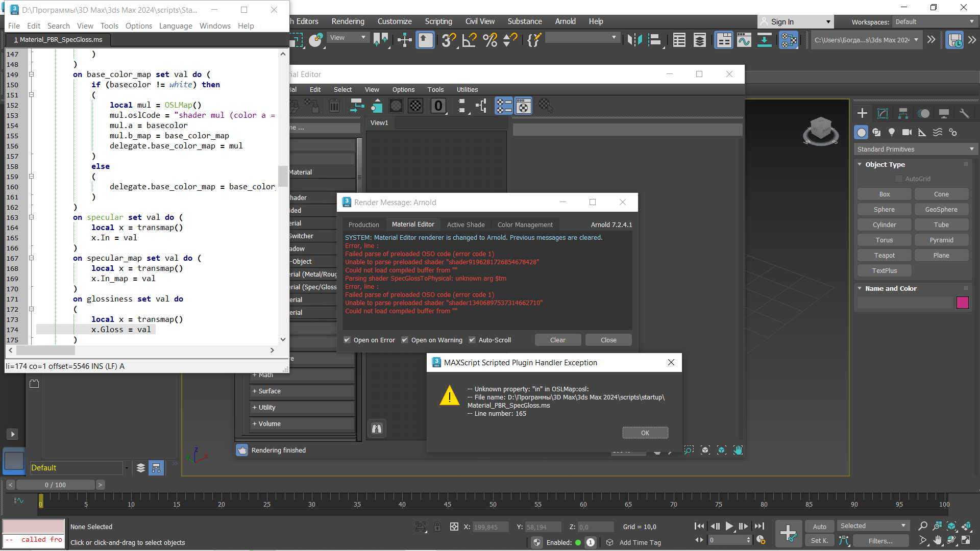
Task: Toggle Open on Warning checkbox
Action: click(405, 340)
